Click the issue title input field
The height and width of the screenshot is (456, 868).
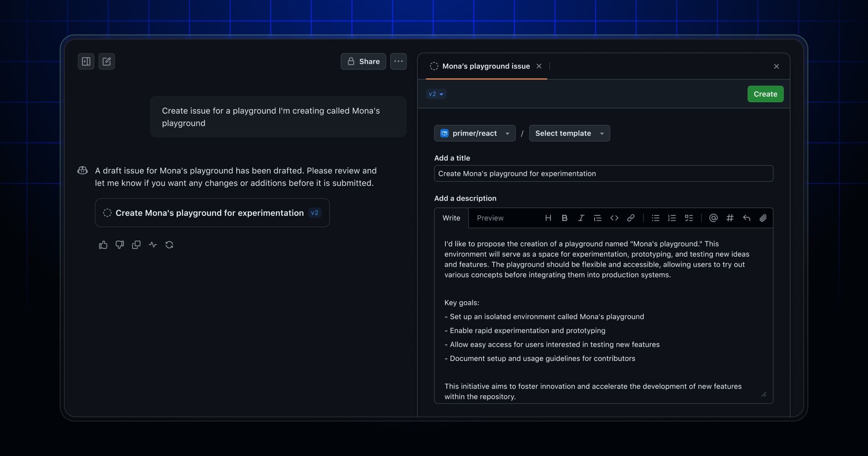[603, 174]
